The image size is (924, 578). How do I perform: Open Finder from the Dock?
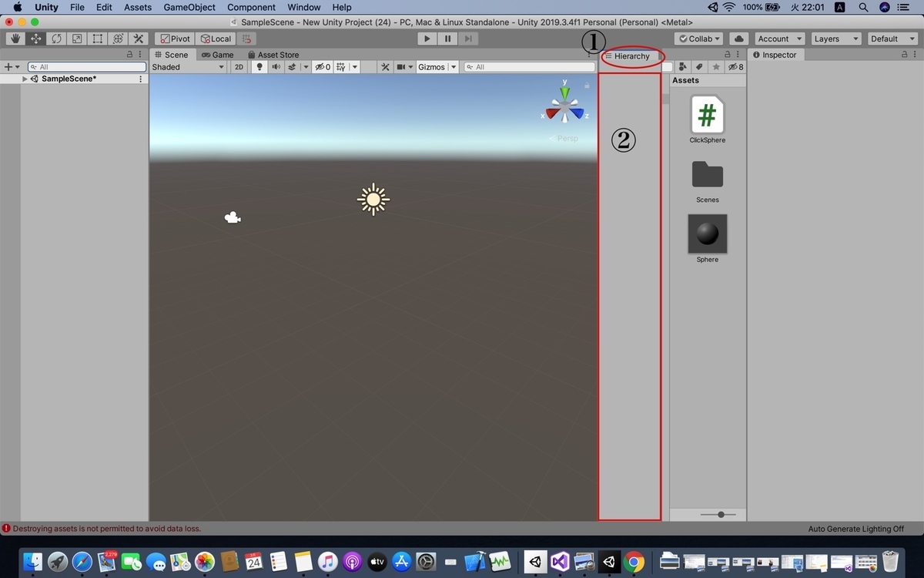(32, 562)
